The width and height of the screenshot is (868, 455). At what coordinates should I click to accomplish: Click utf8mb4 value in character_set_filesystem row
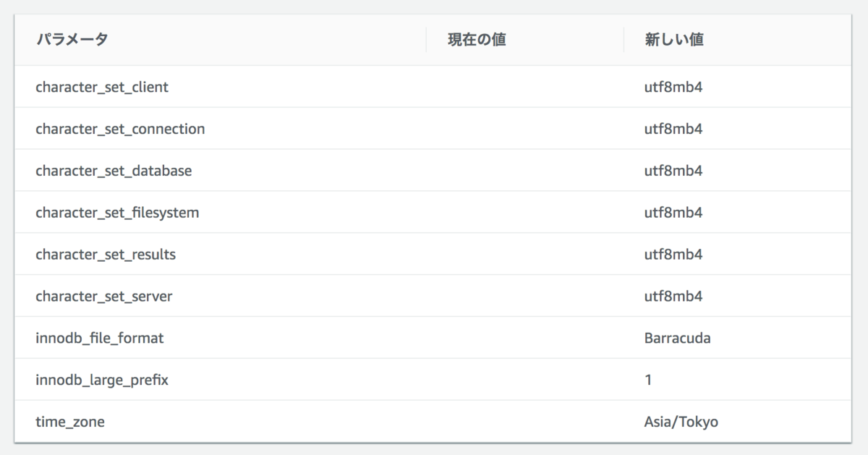673,213
